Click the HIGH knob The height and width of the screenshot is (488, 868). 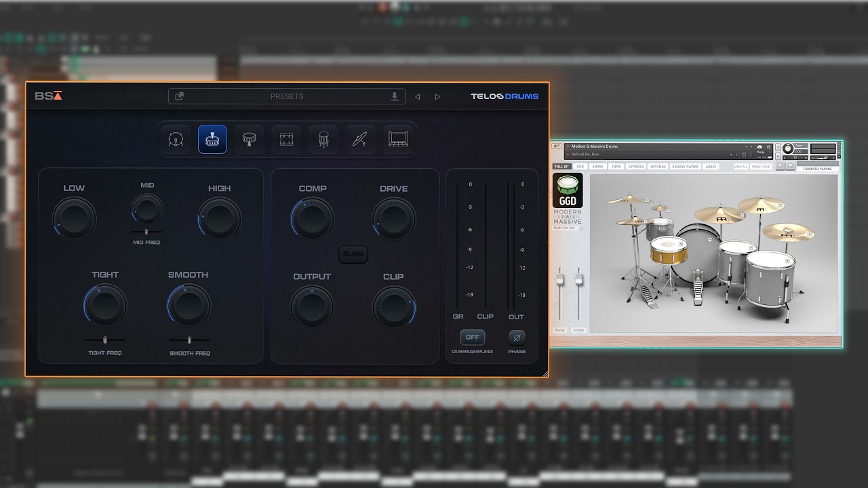coord(219,218)
